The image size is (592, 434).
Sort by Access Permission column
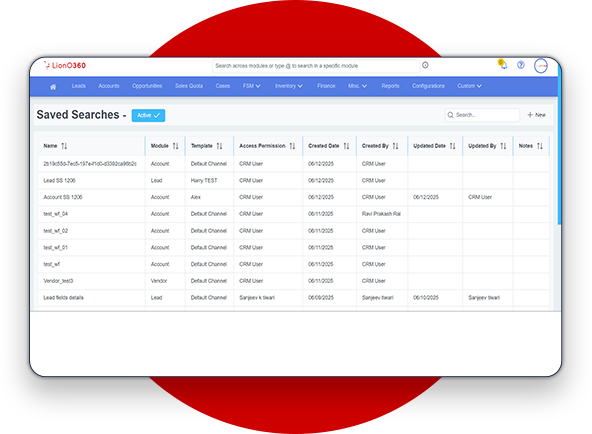(292, 146)
